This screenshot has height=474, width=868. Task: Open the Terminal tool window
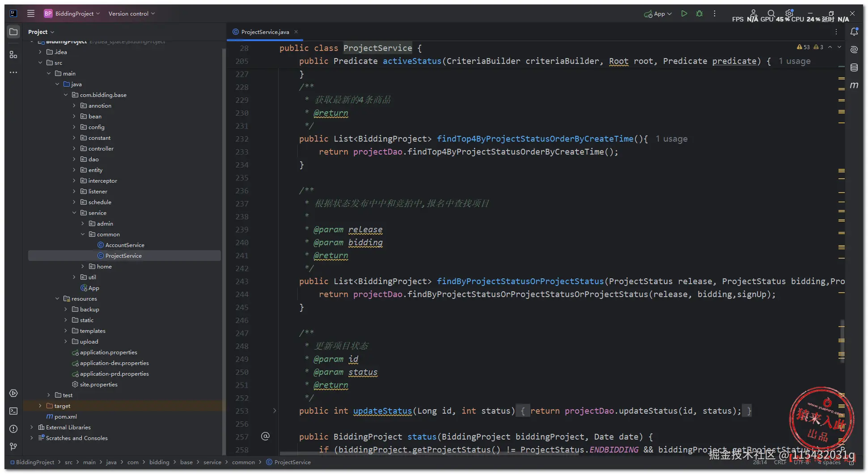pyautogui.click(x=13, y=411)
